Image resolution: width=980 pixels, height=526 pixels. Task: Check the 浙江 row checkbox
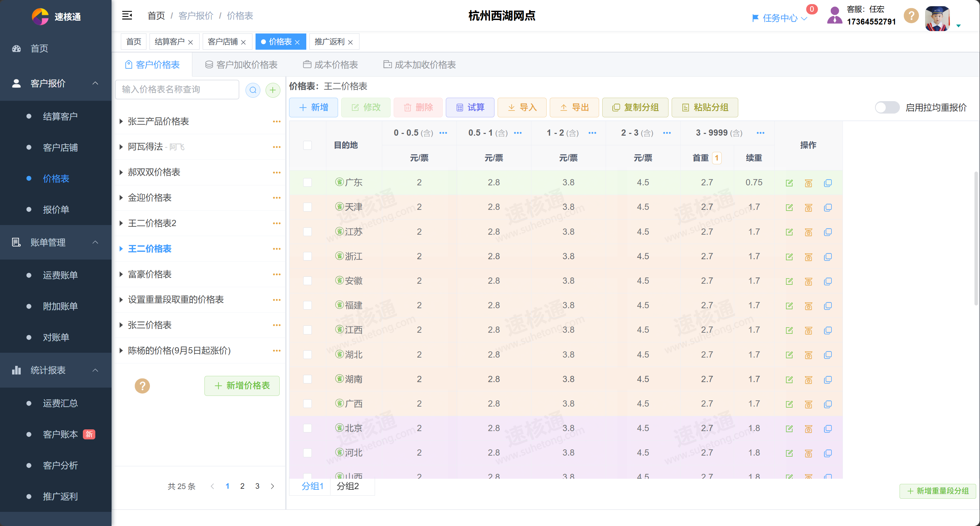pyautogui.click(x=307, y=256)
